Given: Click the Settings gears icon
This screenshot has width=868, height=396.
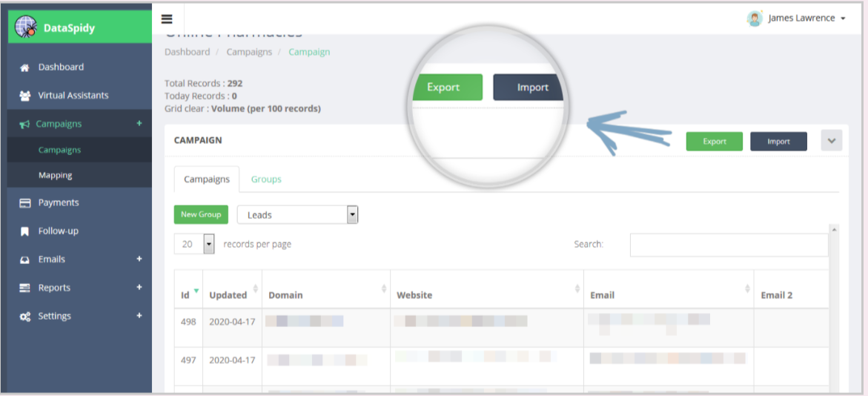Looking at the screenshot, I should click(x=25, y=317).
